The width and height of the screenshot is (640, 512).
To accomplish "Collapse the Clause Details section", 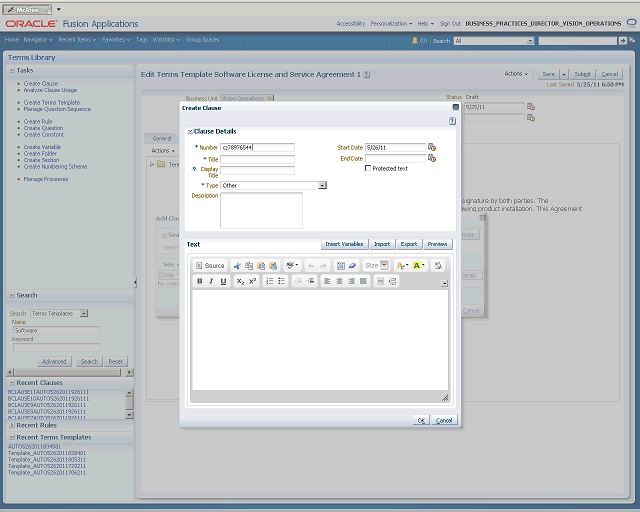I will click(190, 131).
